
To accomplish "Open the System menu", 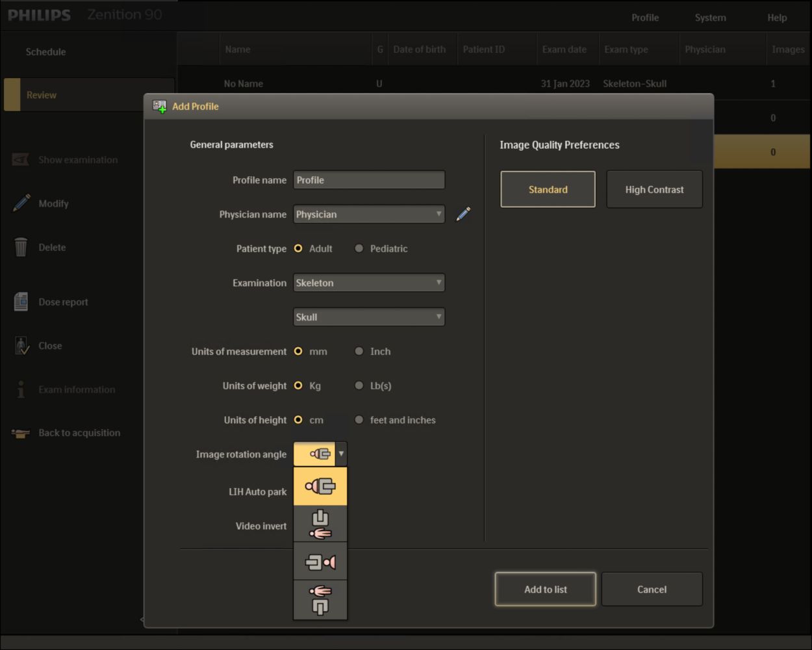I will [710, 18].
